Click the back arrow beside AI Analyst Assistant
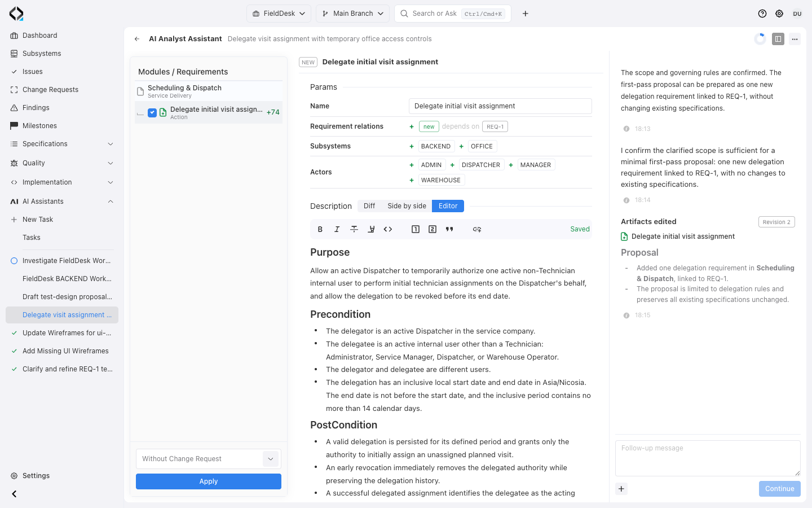 137,39
